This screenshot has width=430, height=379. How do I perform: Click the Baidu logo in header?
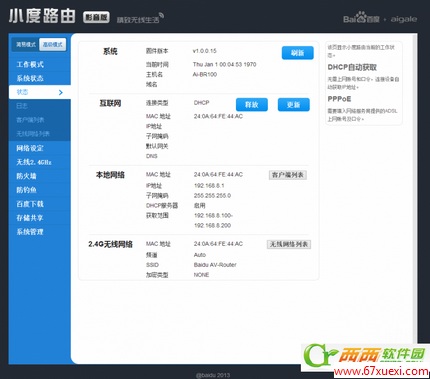click(361, 18)
